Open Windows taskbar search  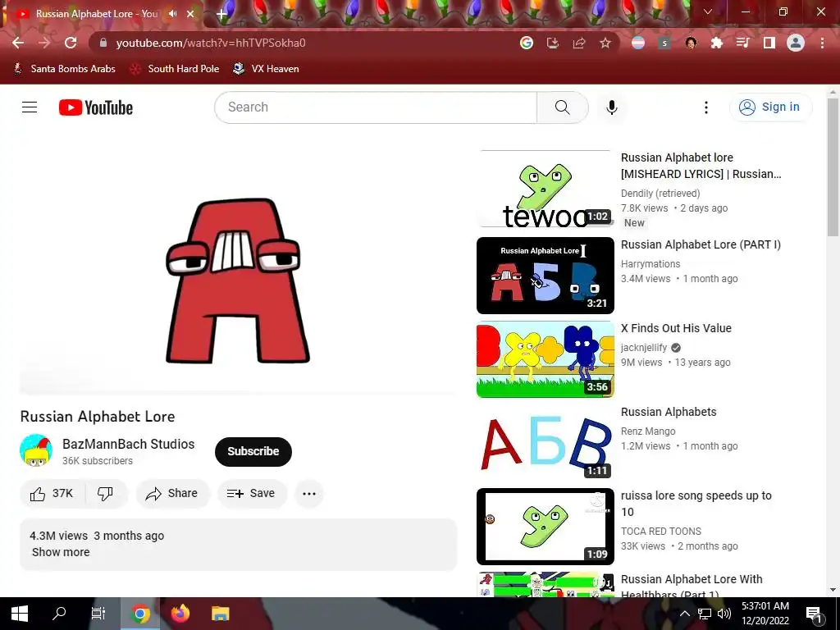59,614
